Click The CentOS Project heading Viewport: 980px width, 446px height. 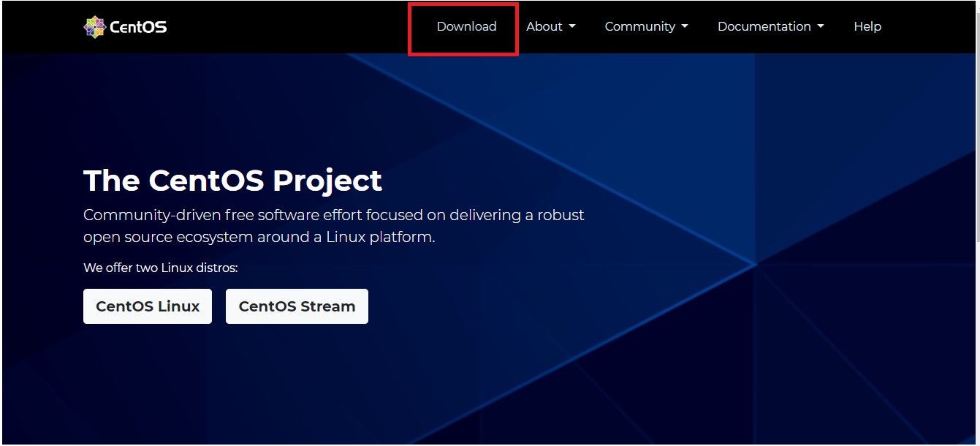pos(232,181)
